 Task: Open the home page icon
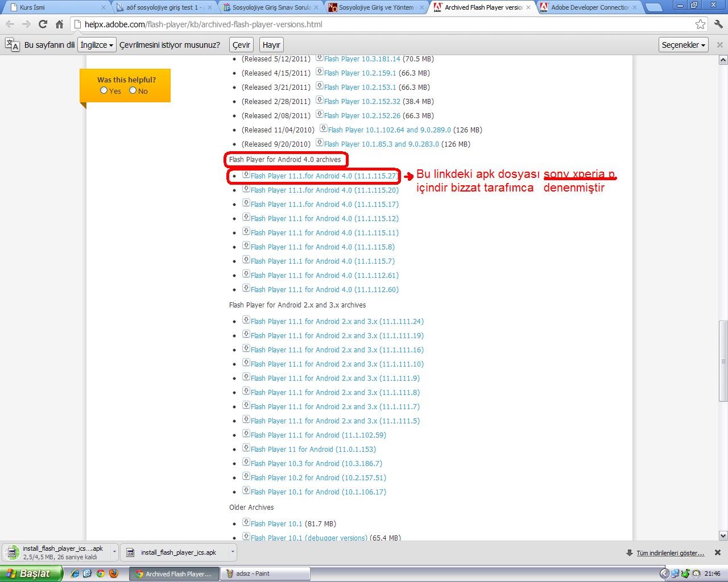point(59,24)
